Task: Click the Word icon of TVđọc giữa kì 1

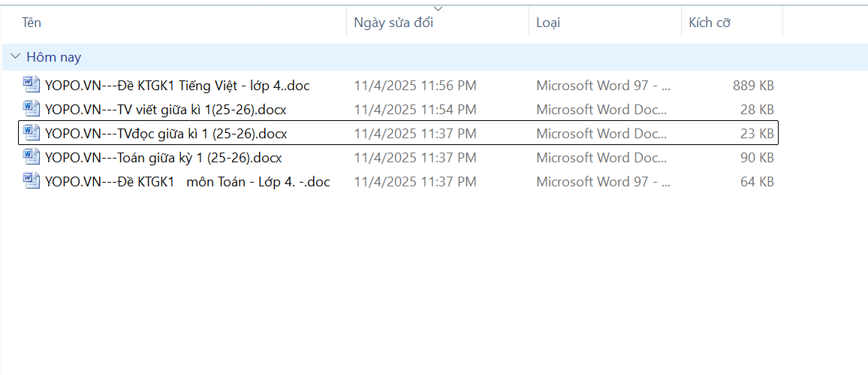Action: [x=32, y=133]
